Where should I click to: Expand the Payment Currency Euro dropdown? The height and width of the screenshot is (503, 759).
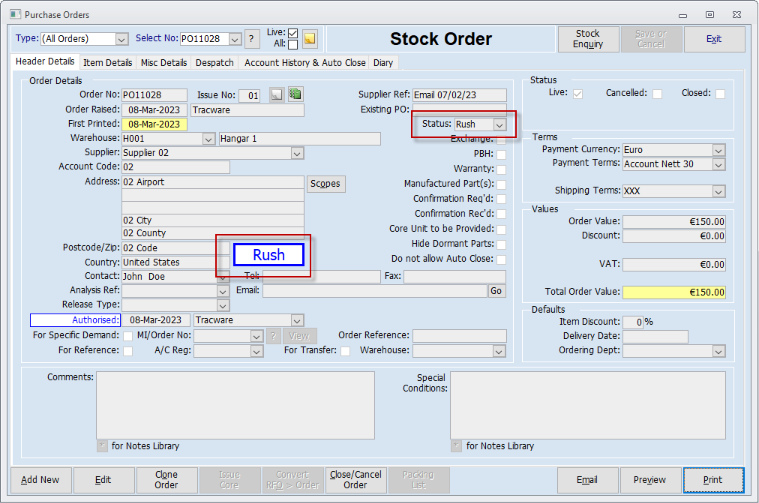pos(719,150)
